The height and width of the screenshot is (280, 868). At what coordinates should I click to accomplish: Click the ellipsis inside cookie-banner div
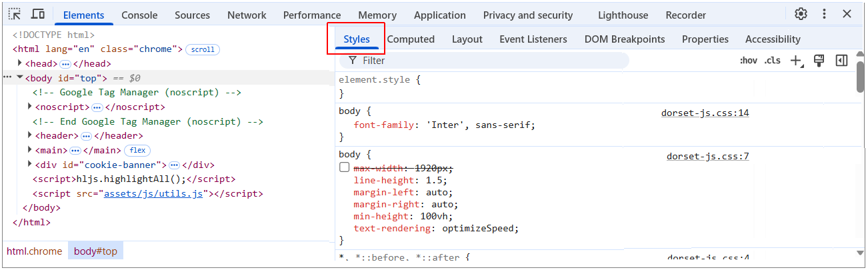coord(175,165)
